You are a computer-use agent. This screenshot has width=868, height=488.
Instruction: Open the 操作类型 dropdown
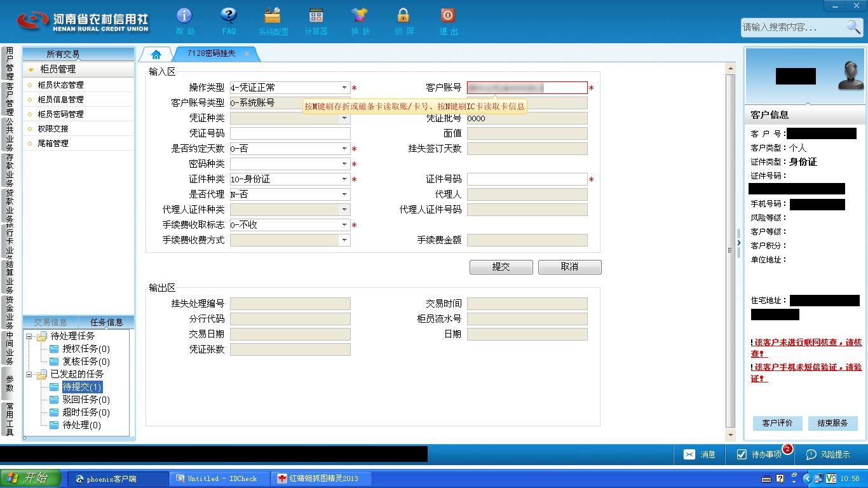[x=345, y=88]
